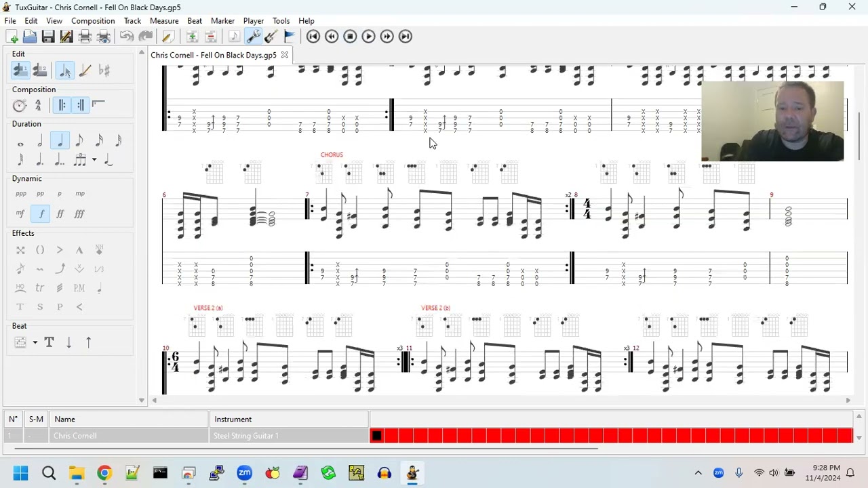This screenshot has height=488, width=868.
Task: Create a new song with the New icon
Action: point(12,37)
